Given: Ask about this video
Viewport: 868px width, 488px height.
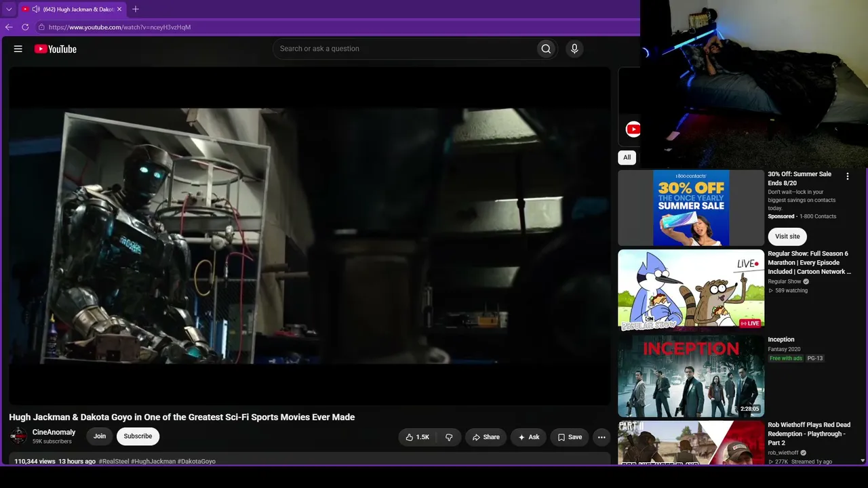Looking at the screenshot, I should click(528, 437).
